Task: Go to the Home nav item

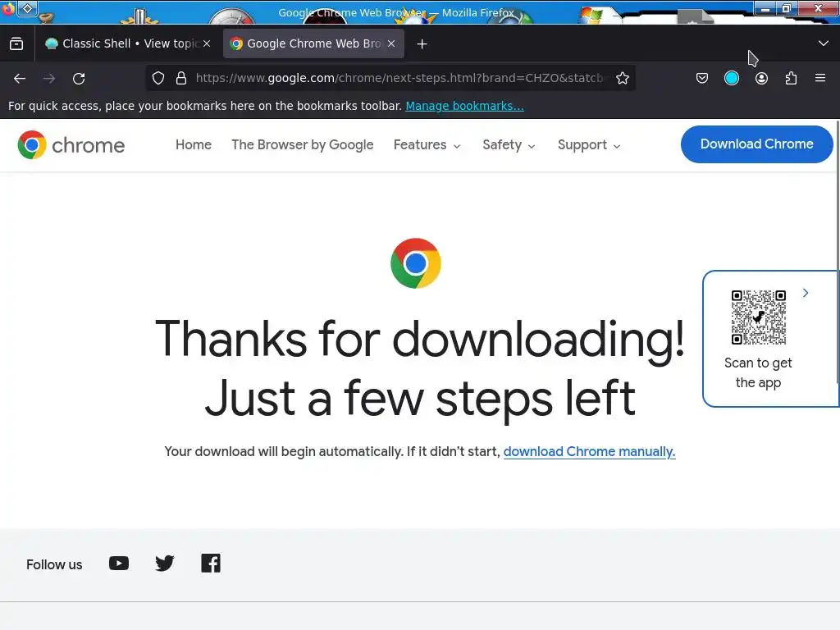Action: pyautogui.click(x=194, y=144)
